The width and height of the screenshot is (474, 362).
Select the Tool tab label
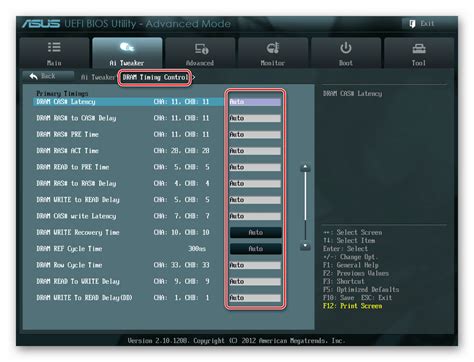419,63
